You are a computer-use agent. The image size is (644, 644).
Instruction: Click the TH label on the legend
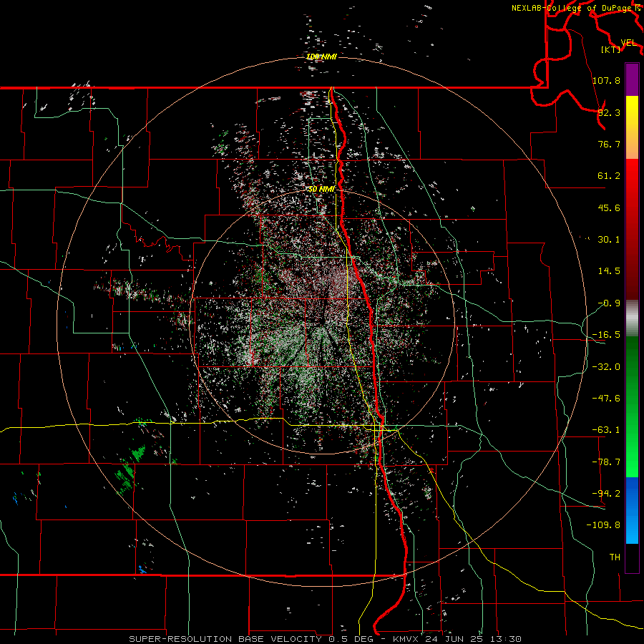[615, 557]
